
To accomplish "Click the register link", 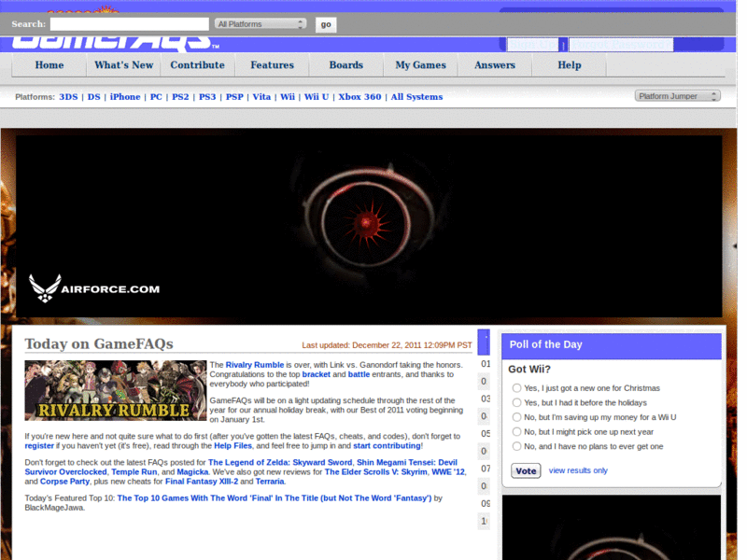I will point(39,446).
